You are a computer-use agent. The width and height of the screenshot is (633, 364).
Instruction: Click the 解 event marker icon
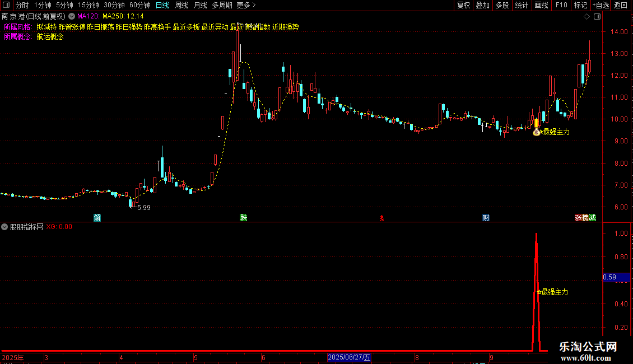pyautogui.click(x=97, y=218)
